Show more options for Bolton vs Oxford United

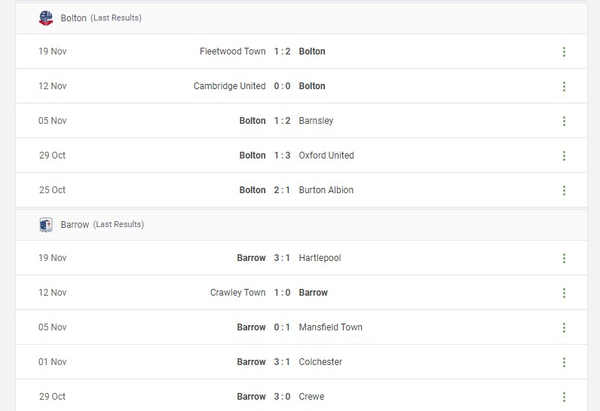click(x=564, y=156)
